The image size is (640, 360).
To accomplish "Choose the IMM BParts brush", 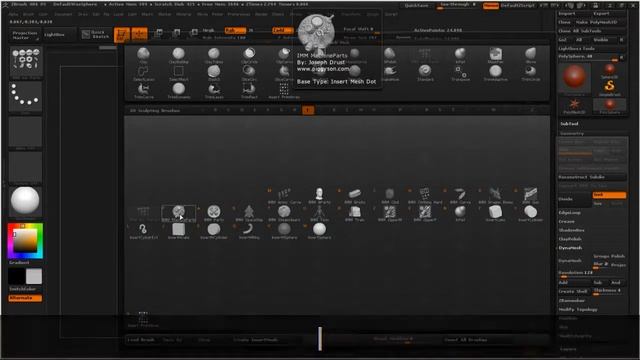I will tap(319, 196).
